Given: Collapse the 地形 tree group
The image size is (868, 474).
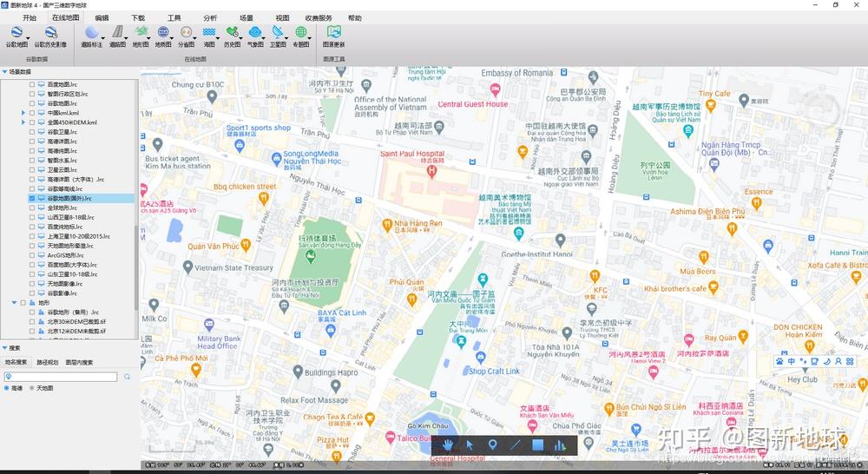Looking at the screenshot, I should [x=15, y=303].
